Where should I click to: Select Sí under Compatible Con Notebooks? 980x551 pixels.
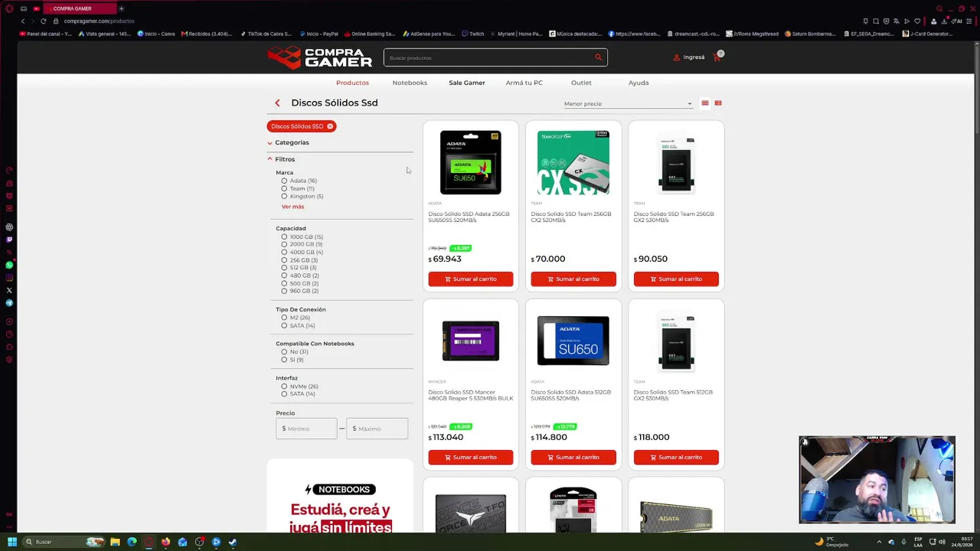[284, 360]
